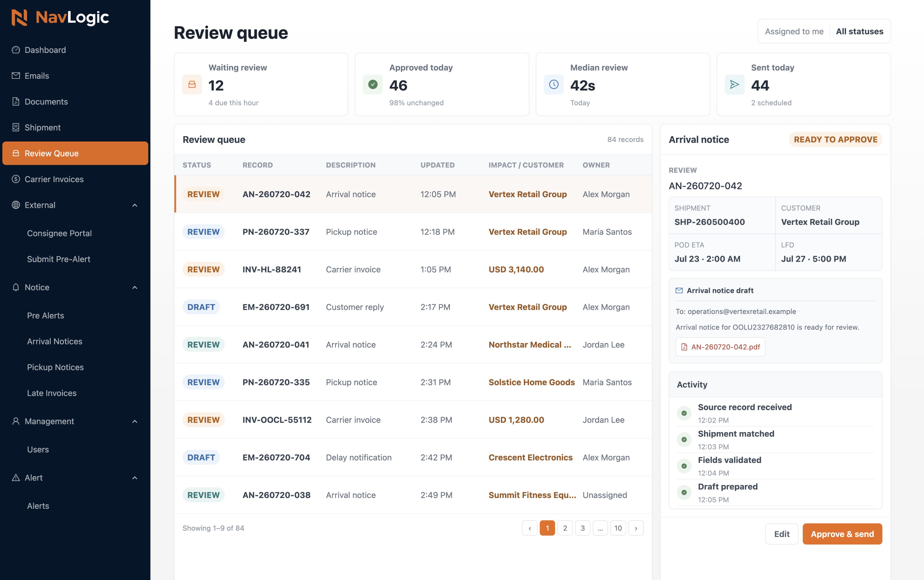Click the Arrival notice draft envelope icon
924x580 pixels.
679,290
